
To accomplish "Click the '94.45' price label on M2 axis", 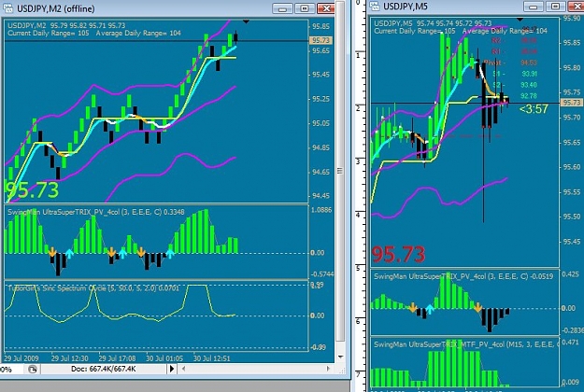I will (320, 196).
